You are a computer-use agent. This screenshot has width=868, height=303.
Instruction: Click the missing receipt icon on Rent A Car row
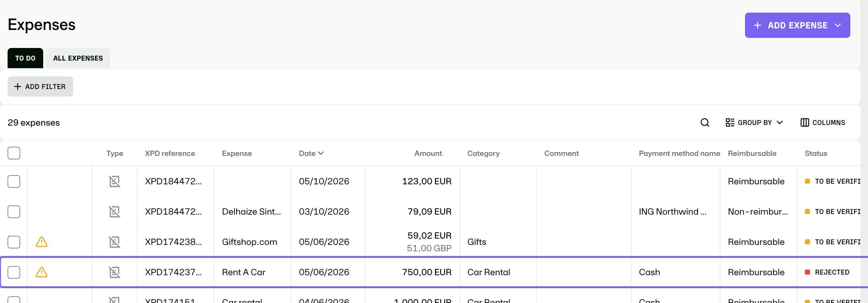(x=114, y=272)
